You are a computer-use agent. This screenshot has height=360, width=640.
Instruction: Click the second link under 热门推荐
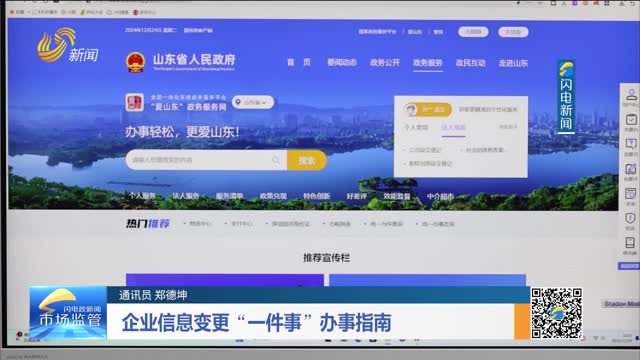(x=241, y=224)
